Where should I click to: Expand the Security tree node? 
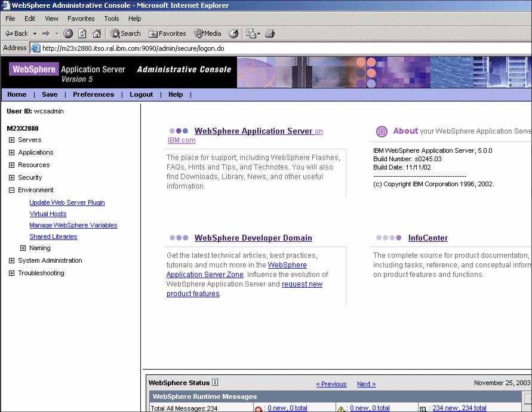(x=11, y=177)
